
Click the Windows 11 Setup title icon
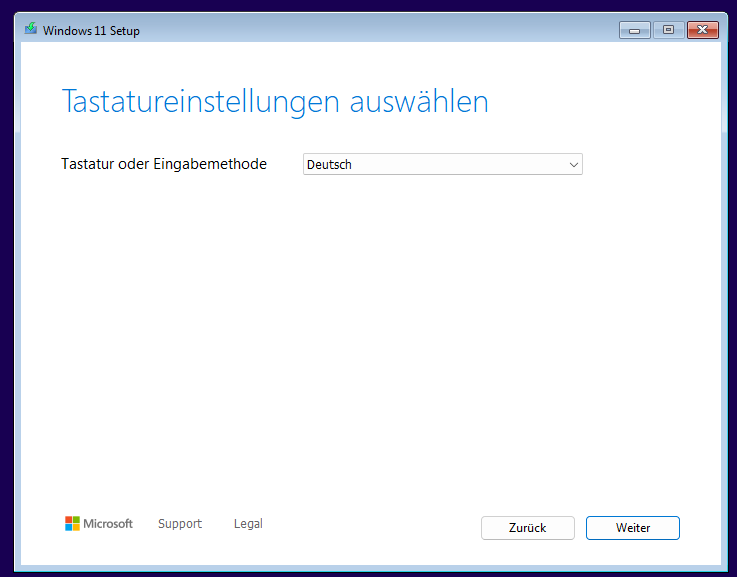(x=31, y=29)
